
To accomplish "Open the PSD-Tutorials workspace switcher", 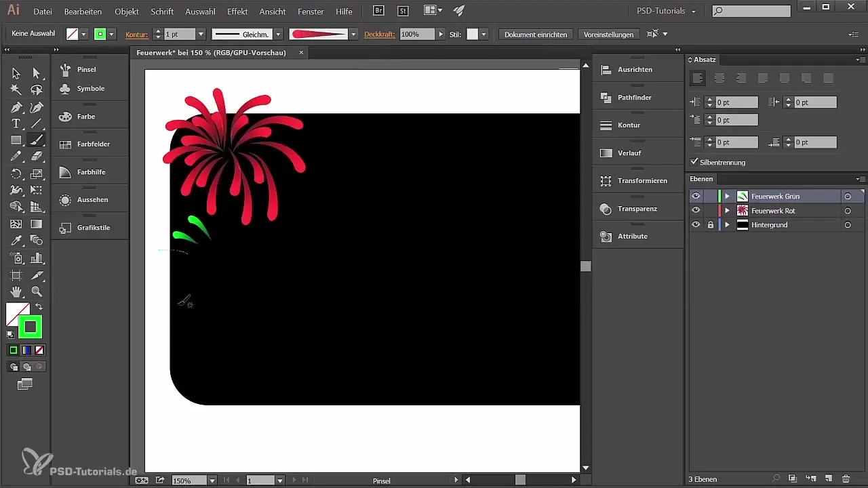I will pyautogui.click(x=667, y=11).
